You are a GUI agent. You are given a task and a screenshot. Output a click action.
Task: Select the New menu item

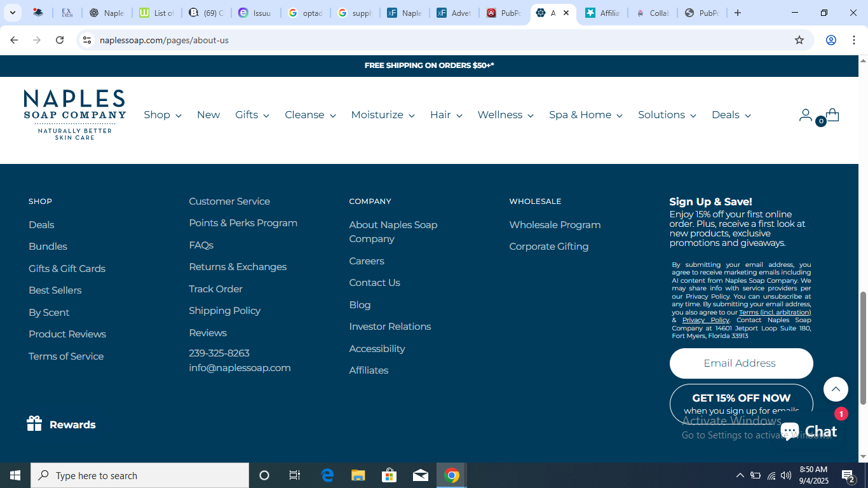pyautogui.click(x=208, y=115)
